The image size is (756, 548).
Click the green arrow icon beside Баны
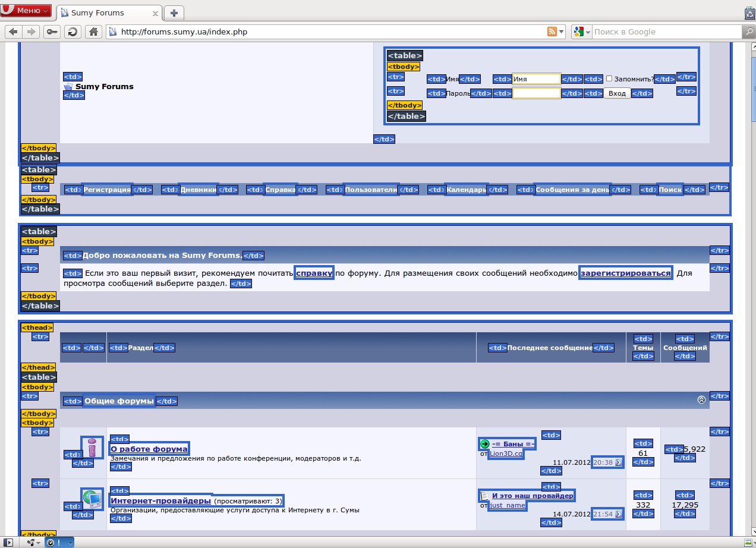point(484,444)
